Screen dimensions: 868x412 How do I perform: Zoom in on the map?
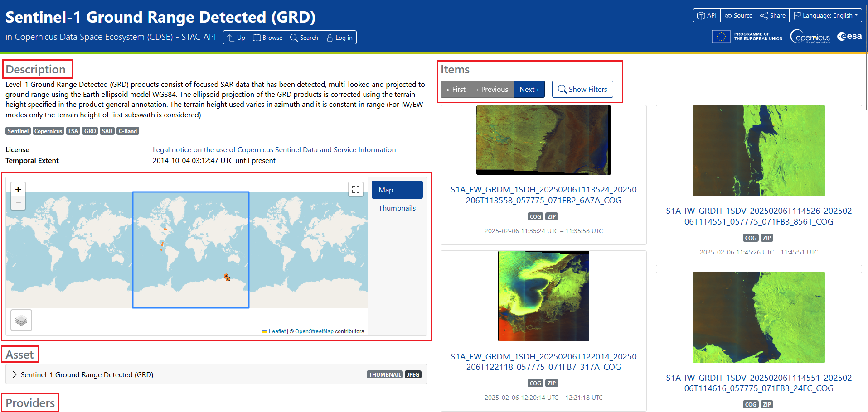click(x=18, y=189)
